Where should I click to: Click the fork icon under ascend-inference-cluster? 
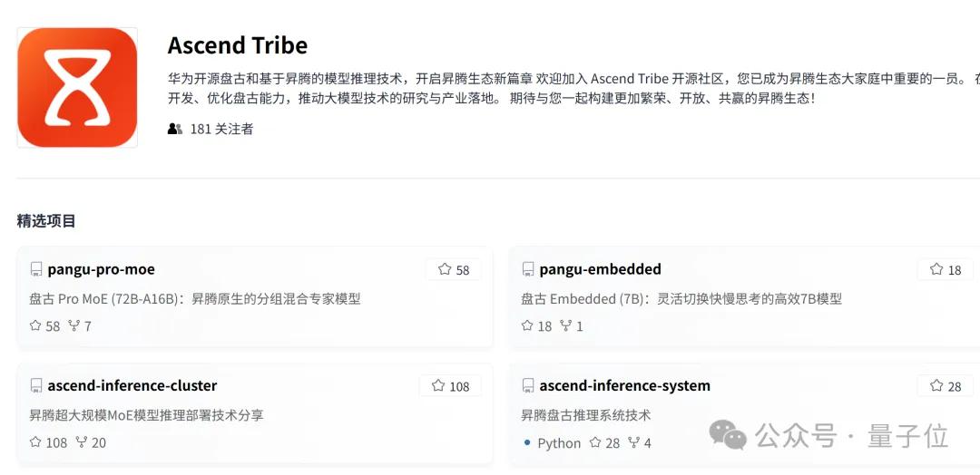point(82,442)
